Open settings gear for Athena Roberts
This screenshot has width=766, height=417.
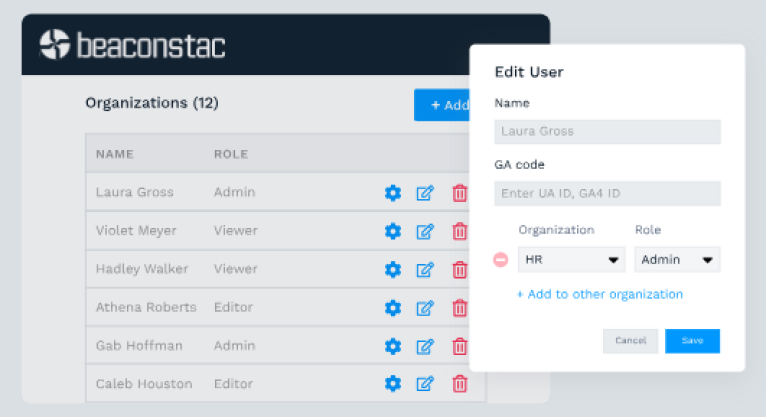pyautogui.click(x=393, y=307)
